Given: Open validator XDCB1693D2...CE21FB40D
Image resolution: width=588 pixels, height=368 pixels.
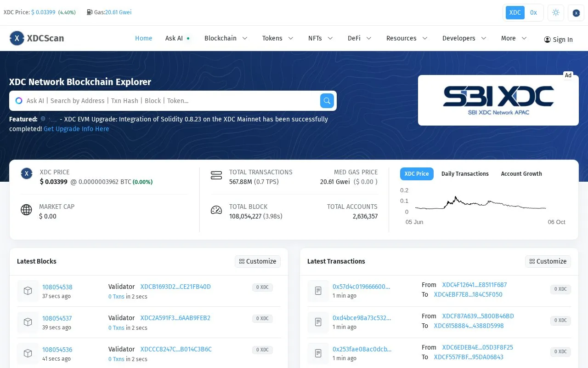Looking at the screenshot, I should 175,287.
